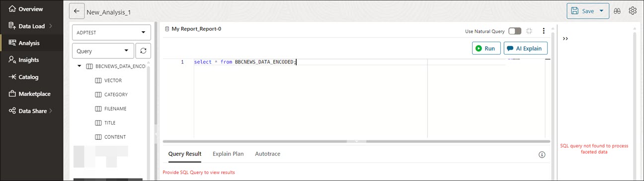Viewport: 644px width, 181px height.
Task: Switch to the Query Result tab
Action: (185, 154)
